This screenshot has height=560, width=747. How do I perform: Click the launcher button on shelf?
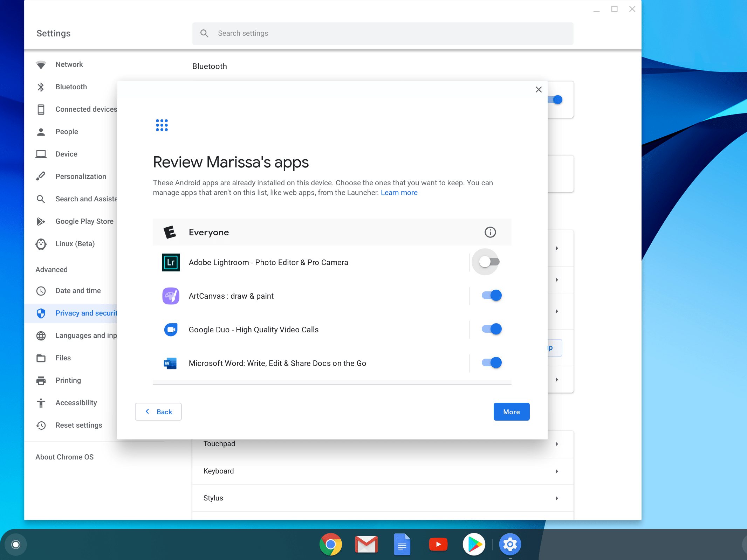coord(16,544)
